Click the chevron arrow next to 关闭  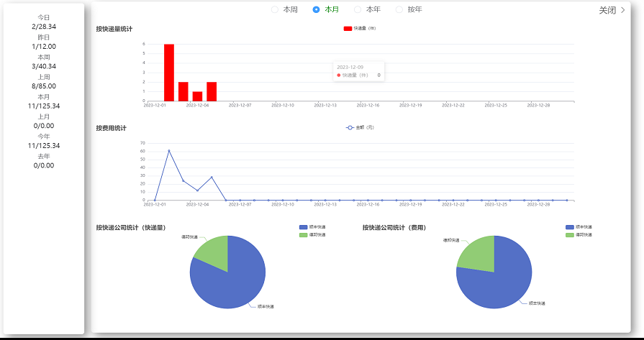click(x=623, y=10)
